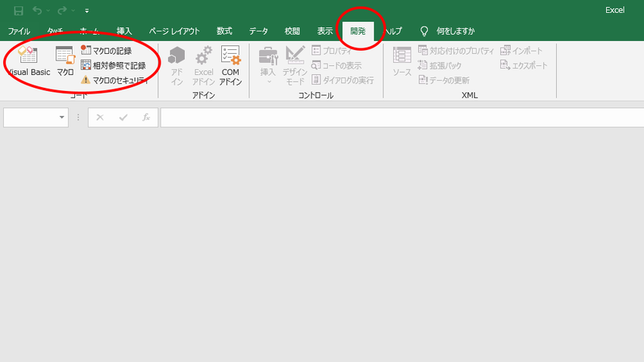Click XML エクスポート (Export)

[x=524, y=65]
